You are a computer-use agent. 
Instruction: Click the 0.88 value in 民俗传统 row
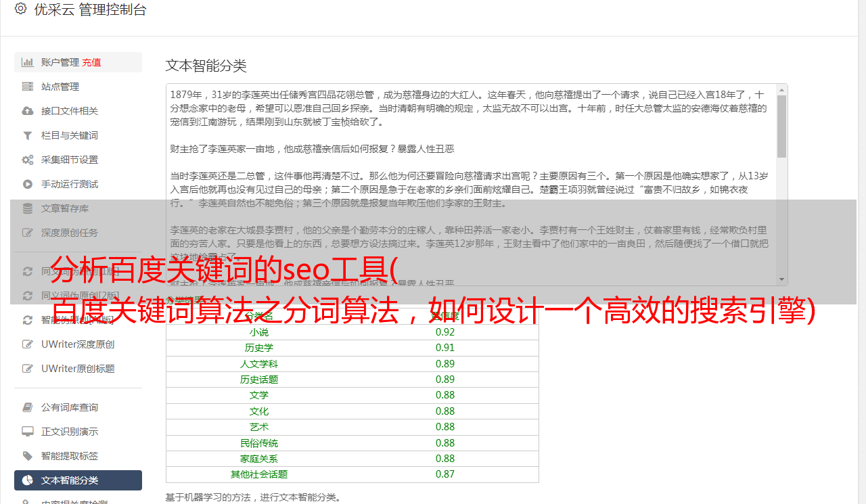coord(445,443)
